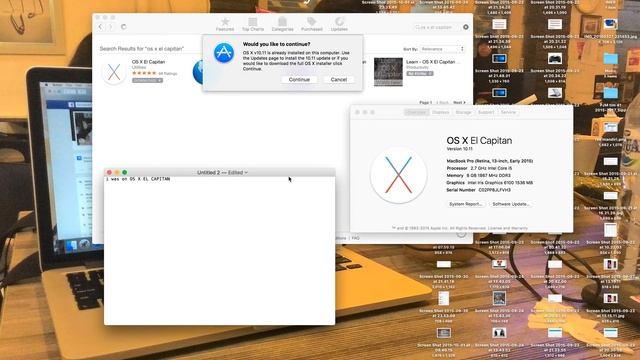Open Top Charts in the App Store toolbar
The height and width of the screenshot is (360, 640).
pos(253,24)
